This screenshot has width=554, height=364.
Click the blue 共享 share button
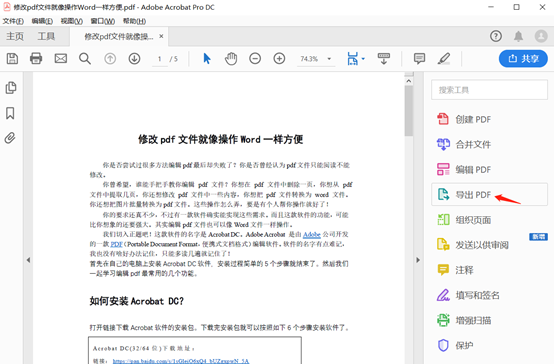coord(523,59)
